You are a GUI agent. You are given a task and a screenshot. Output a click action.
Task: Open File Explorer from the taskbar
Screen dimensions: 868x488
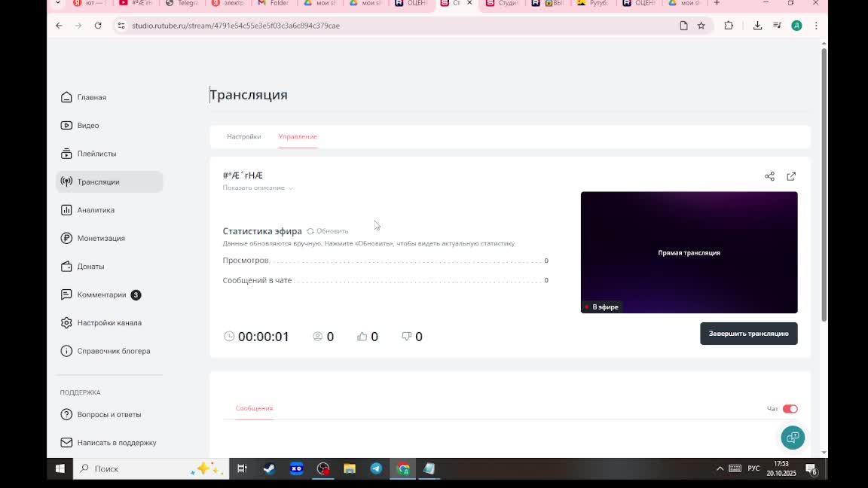tap(350, 468)
